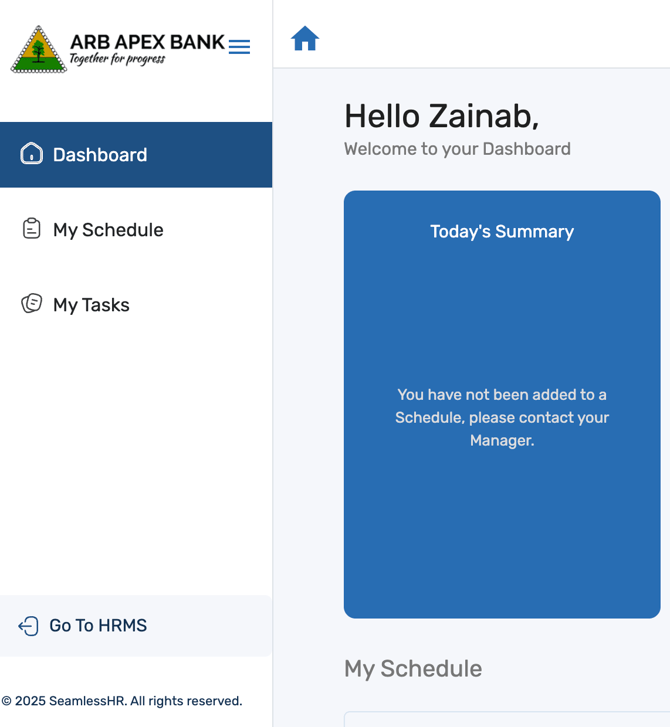Click the blue summary card background
Viewport: 670px width, 727px height.
[502, 540]
